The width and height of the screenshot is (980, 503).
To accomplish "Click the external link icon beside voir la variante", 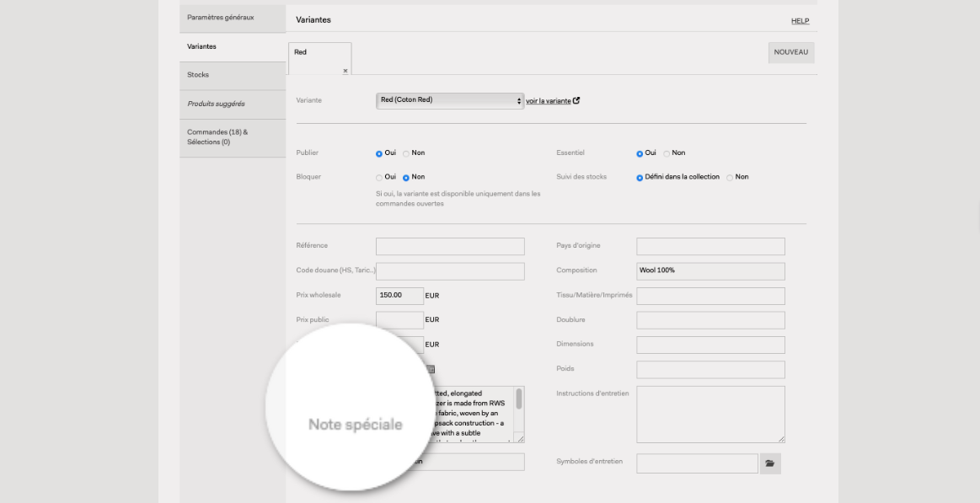I will pyautogui.click(x=576, y=100).
